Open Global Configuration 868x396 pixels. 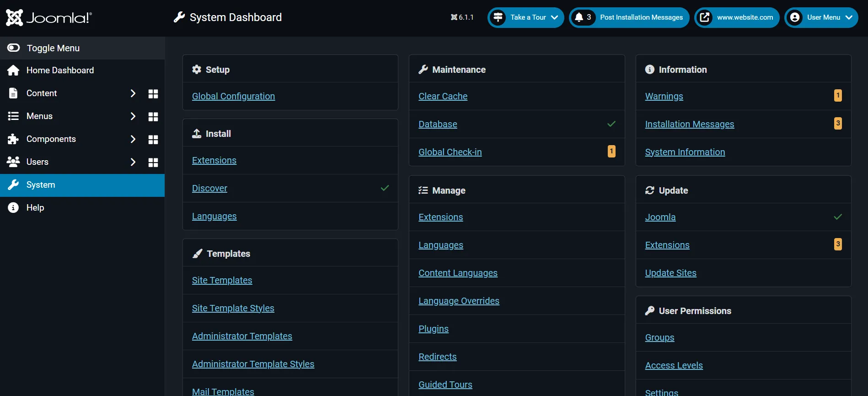[x=233, y=96]
